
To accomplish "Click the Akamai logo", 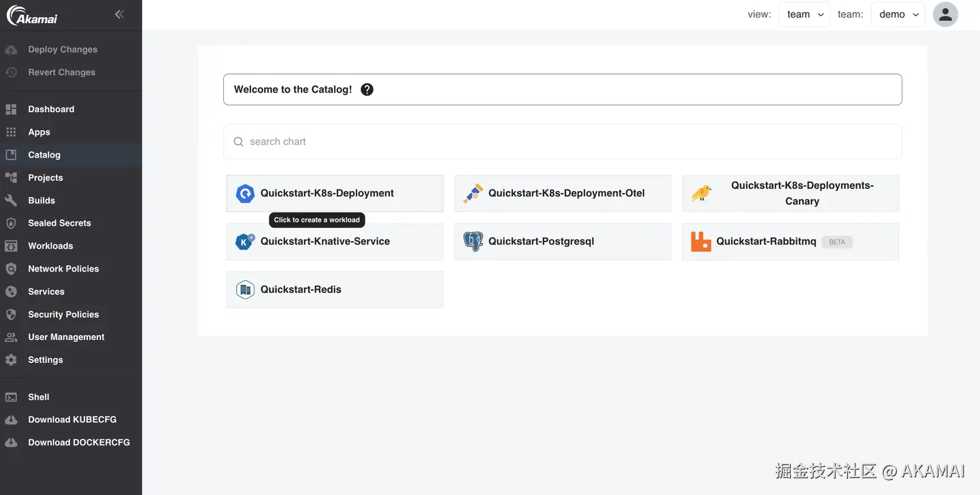I will click(32, 15).
